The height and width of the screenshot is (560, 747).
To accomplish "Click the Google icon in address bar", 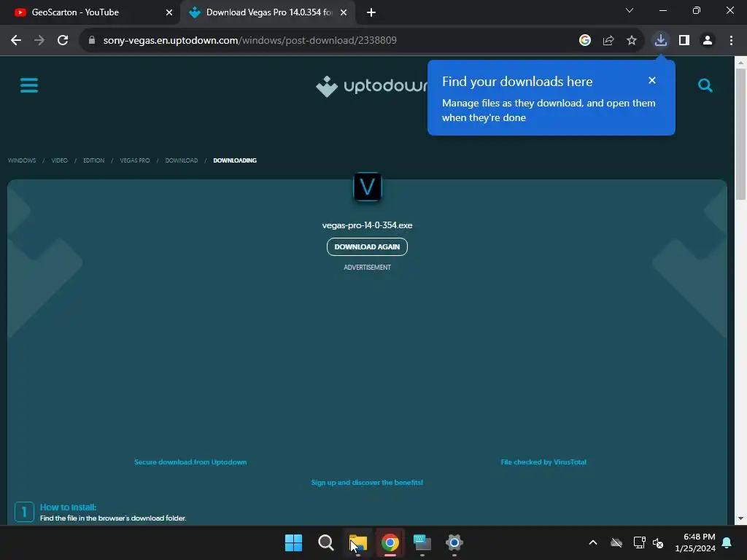I will [x=584, y=40].
